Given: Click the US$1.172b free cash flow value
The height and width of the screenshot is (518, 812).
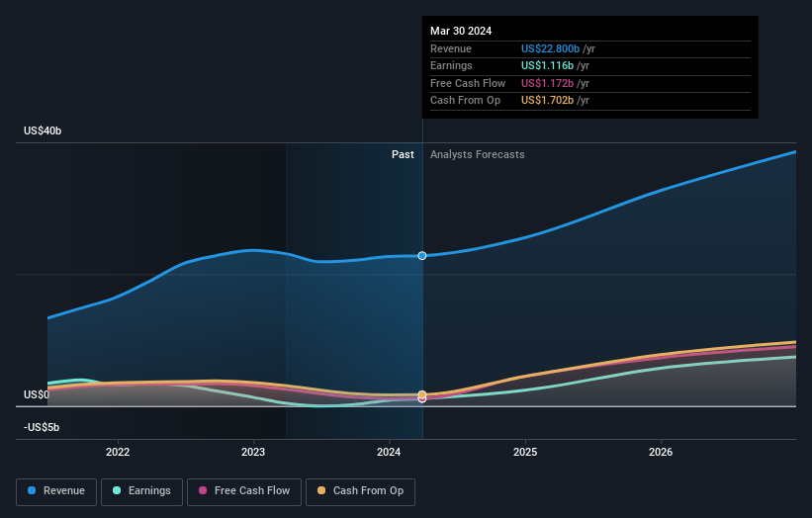Looking at the screenshot, I should point(547,83).
